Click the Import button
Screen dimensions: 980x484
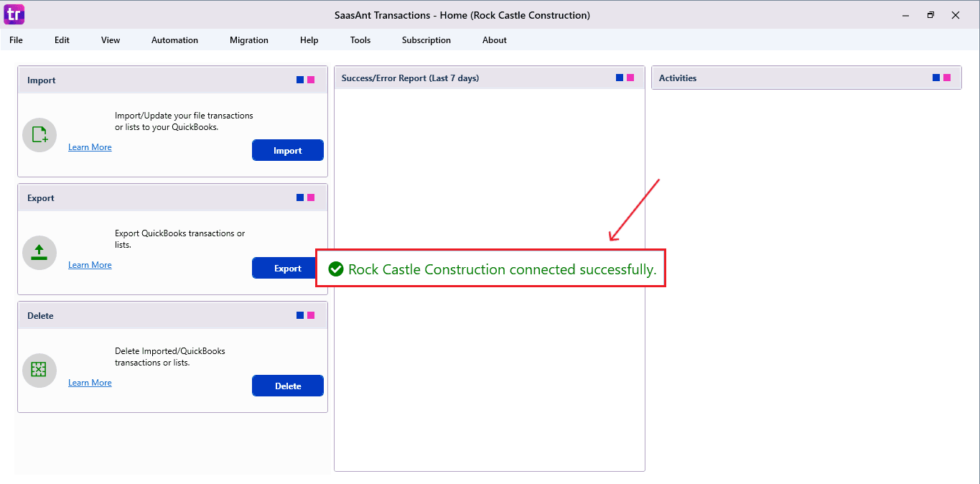click(x=287, y=150)
